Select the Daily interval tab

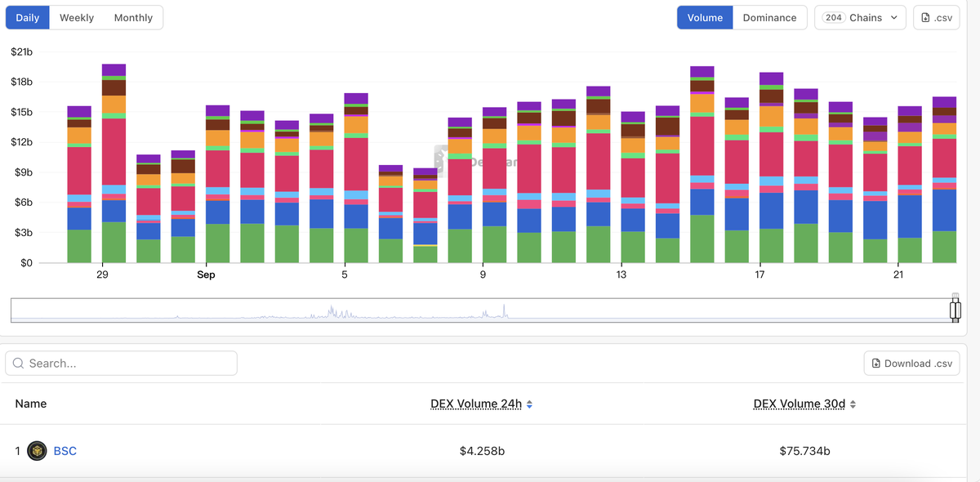(x=28, y=18)
